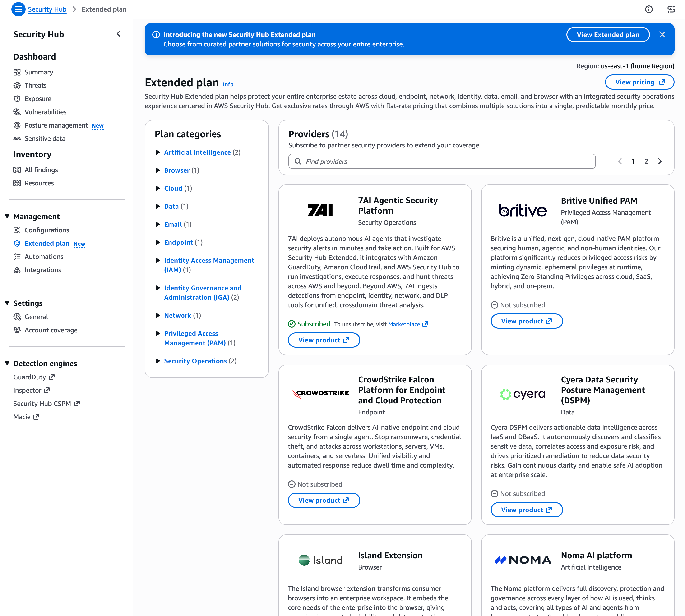
Task: Open the hamburger navigation menu icon
Action: (x=18, y=9)
